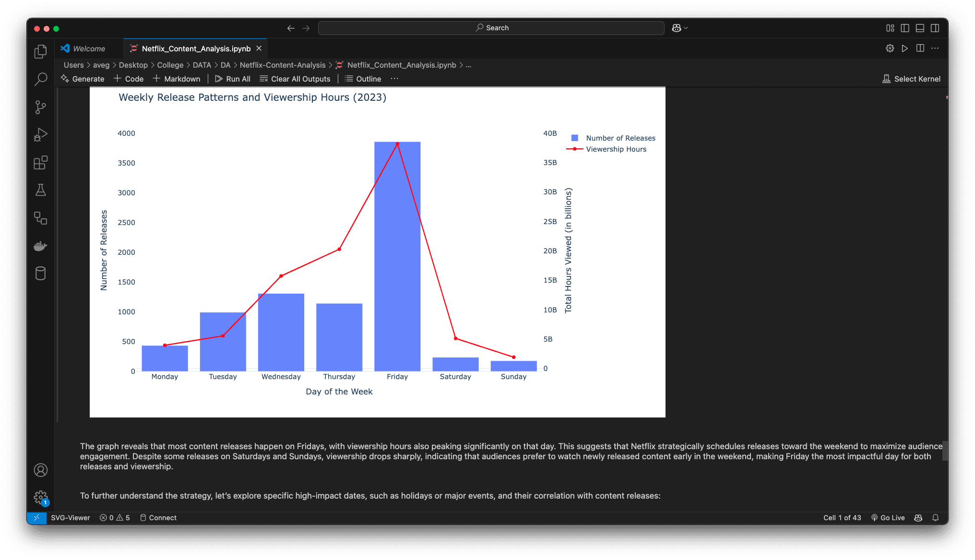Open the DATA breadcrumb folder

click(202, 65)
